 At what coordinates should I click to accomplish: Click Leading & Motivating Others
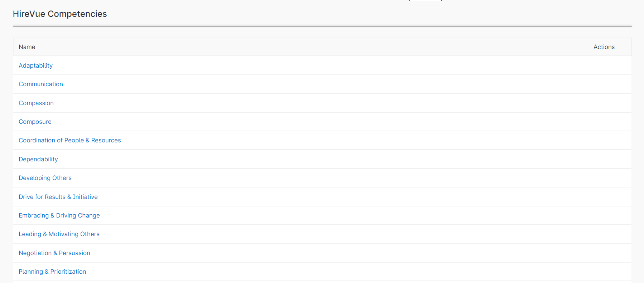coord(59,234)
